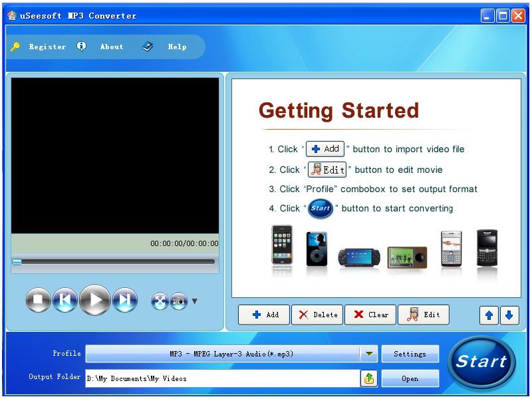
Task: Click the iPhone device image
Action: (x=281, y=245)
